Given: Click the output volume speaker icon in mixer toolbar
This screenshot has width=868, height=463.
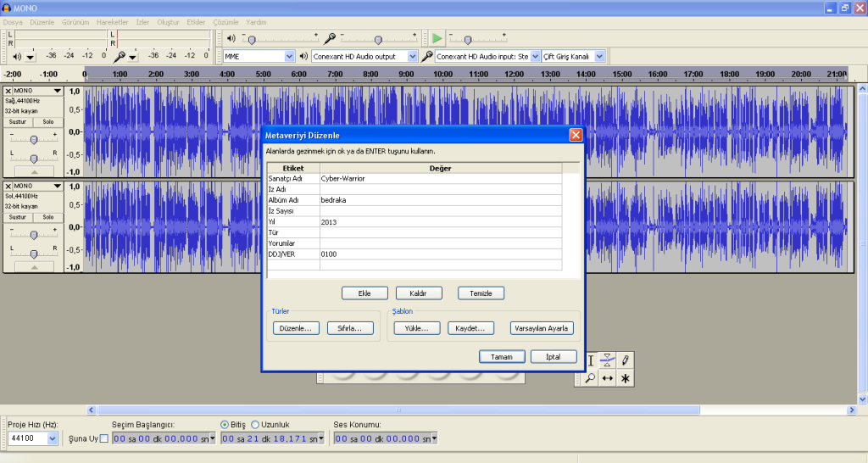Looking at the screenshot, I should [x=231, y=38].
